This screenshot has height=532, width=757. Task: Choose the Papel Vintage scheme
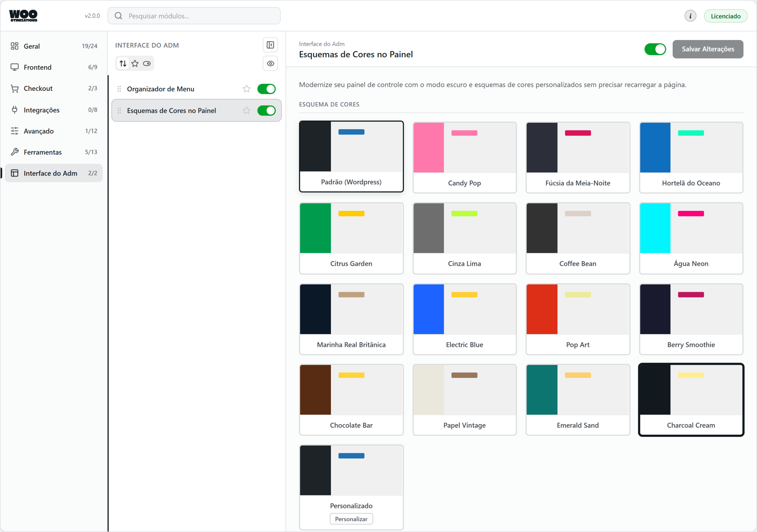(x=464, y=400)
